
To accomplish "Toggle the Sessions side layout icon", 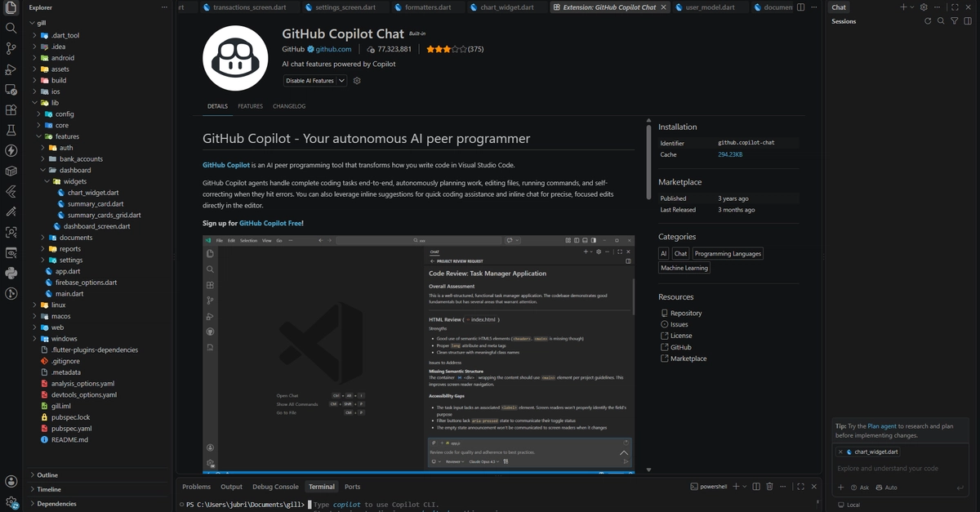I will click(968, 21).
